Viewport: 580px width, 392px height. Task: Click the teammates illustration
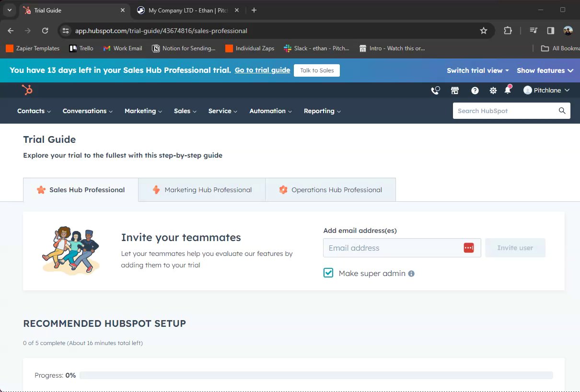click(70, 250)
